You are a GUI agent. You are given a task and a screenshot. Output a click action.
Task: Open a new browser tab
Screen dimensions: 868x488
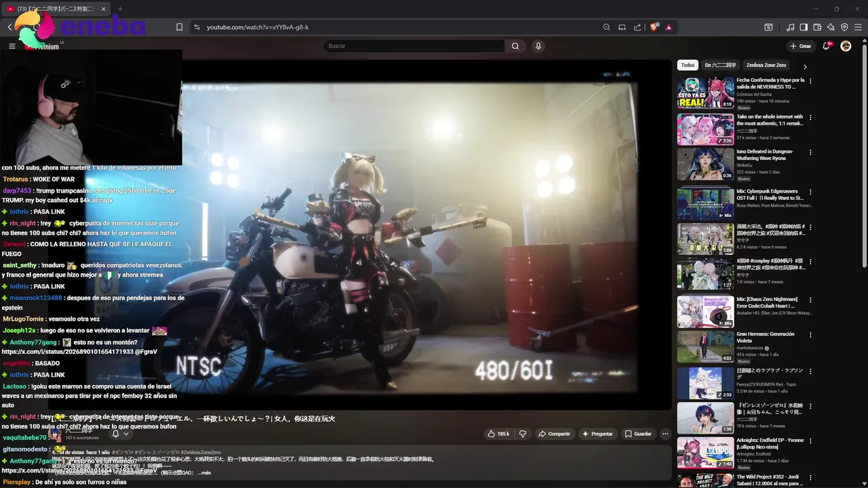coord(120,9)
